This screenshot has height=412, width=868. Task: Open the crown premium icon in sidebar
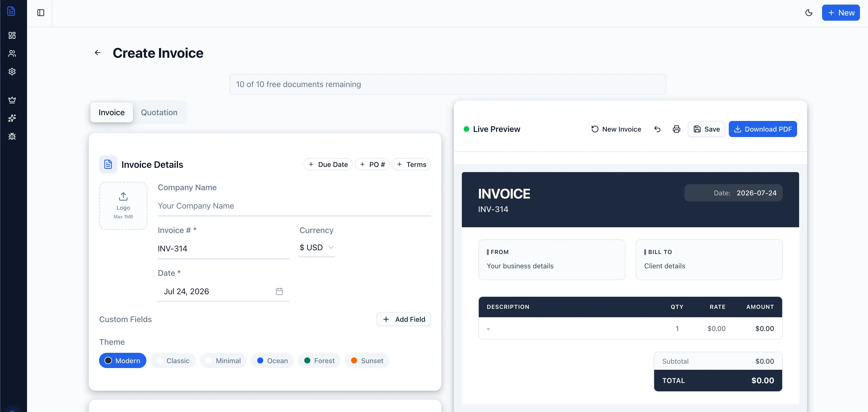click(12, 100)
